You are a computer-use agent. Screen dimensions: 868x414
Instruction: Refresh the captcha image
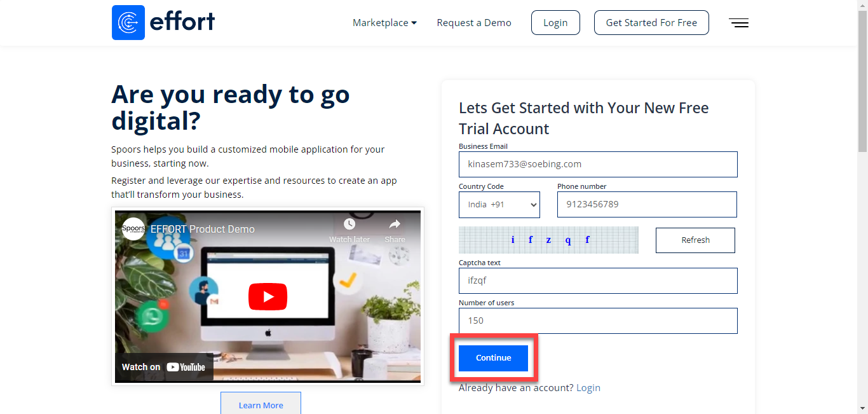(x=695, y=240)
